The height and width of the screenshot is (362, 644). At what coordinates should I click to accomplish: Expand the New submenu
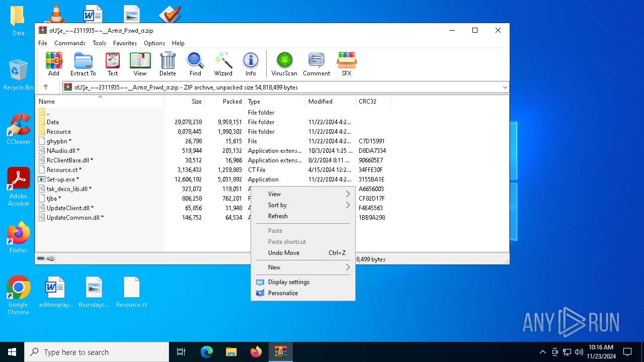pyautogui.click(x=303, y=267)
